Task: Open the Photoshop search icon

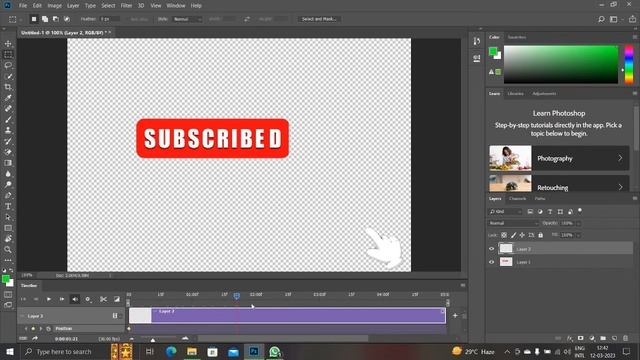Action: click(x=601, y=19)
